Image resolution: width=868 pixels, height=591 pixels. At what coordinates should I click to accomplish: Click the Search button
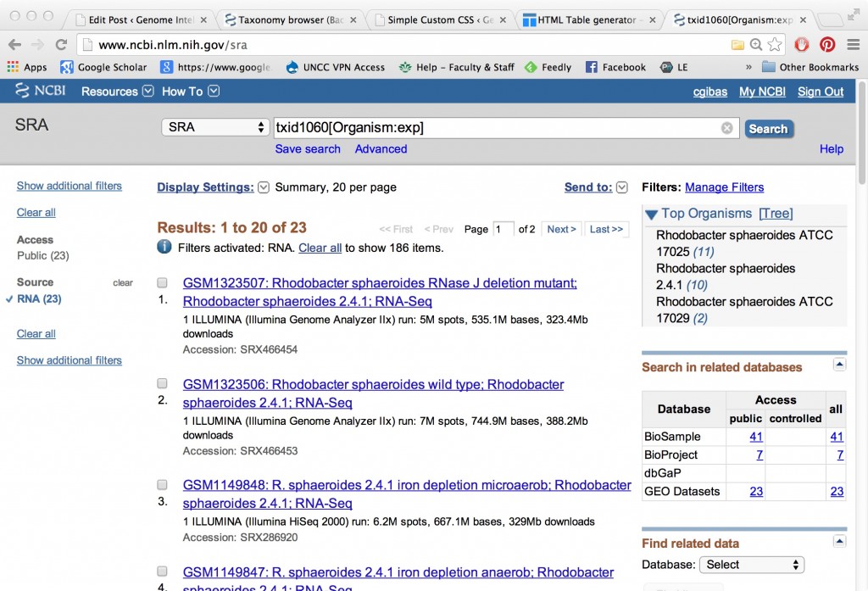(768, 129)
